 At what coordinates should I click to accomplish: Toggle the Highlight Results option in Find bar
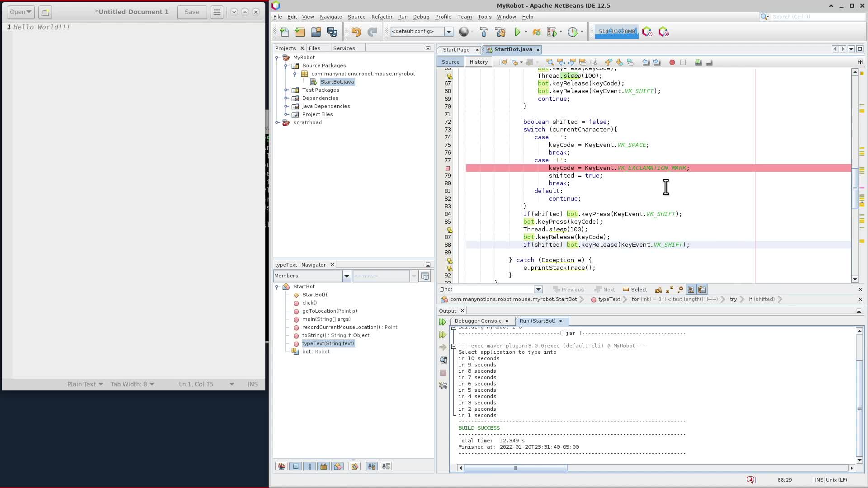coord(690,289)
